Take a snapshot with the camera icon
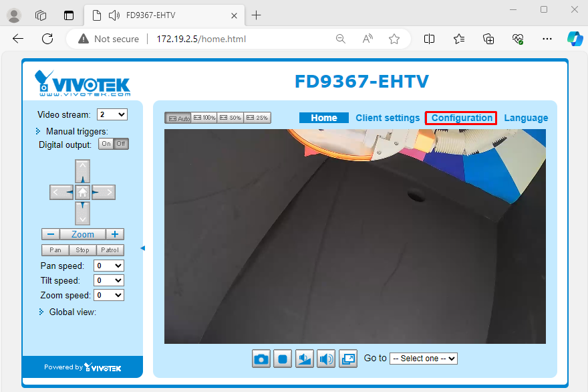Image resolution: width=588 pixels, height=392 pixels. tap(261, 359)
